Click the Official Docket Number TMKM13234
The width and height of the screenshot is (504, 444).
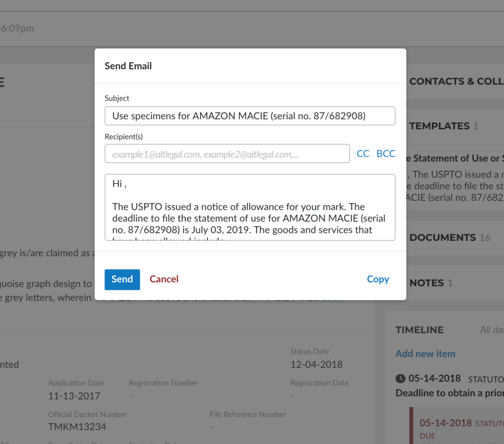tap(77, 427)
